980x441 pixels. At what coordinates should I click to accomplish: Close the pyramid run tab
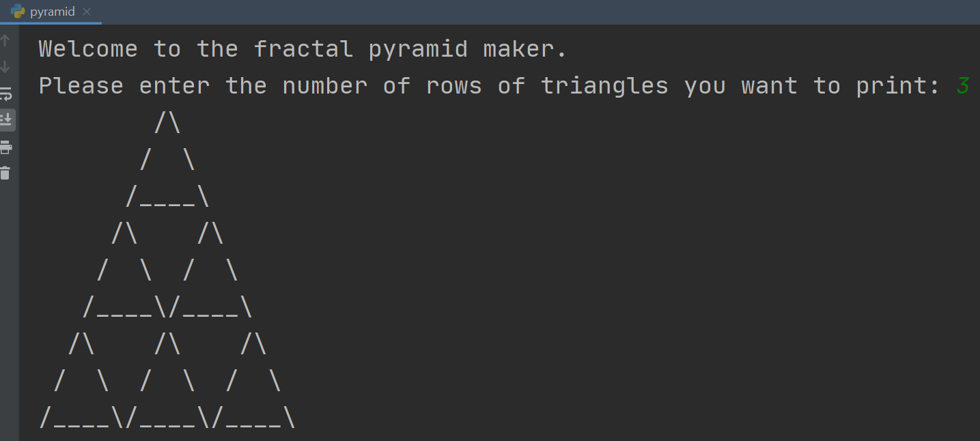pos(87,12)
